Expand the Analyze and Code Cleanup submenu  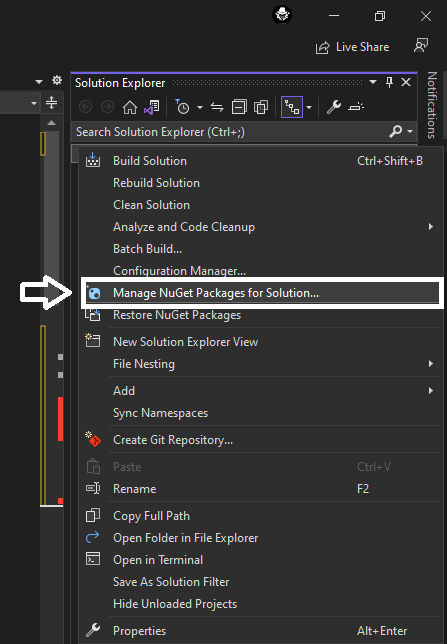[431, 227]
